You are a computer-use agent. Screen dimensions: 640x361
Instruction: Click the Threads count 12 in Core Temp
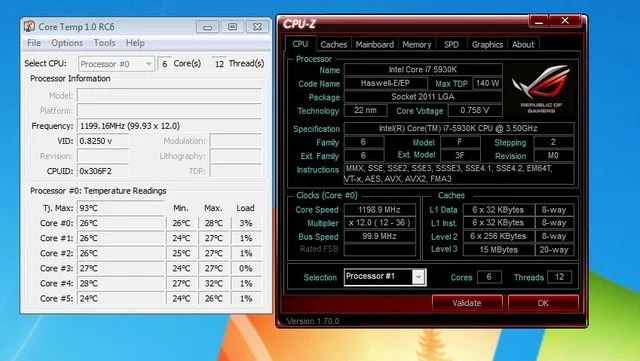219,64
